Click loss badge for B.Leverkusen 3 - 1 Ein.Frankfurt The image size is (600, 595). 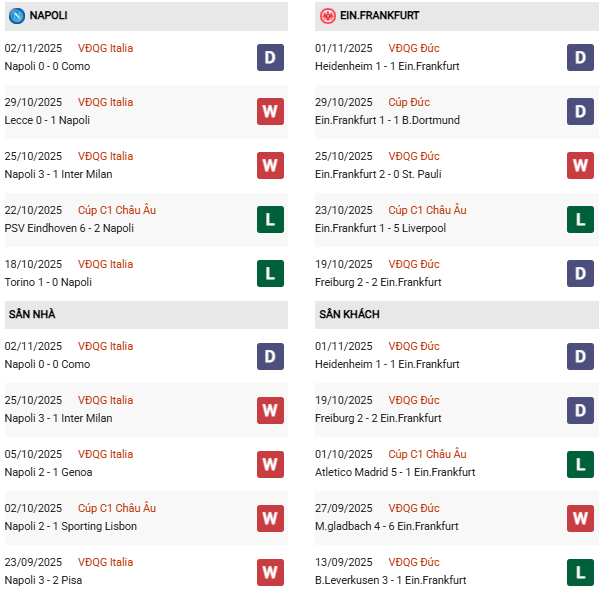point(580,572)
